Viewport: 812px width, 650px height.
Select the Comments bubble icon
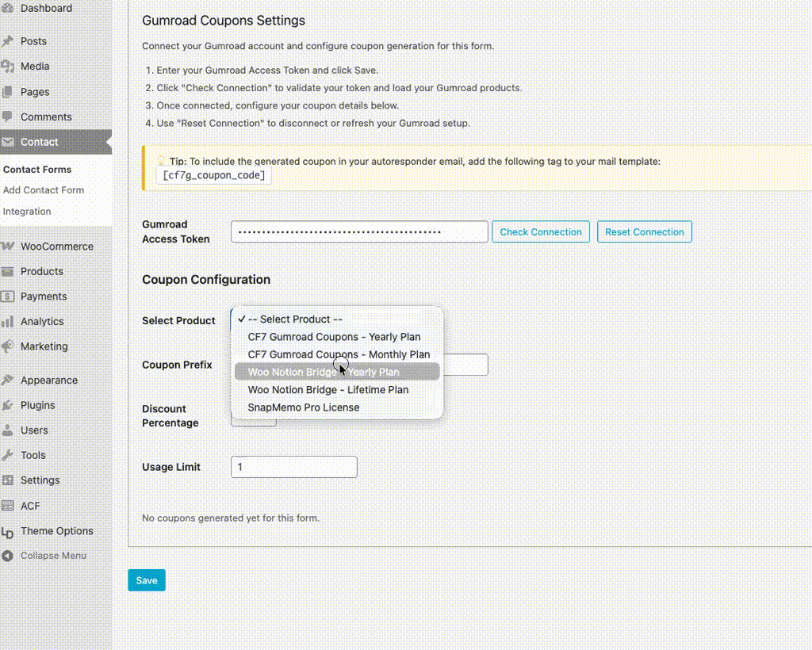tap(10, 117)
